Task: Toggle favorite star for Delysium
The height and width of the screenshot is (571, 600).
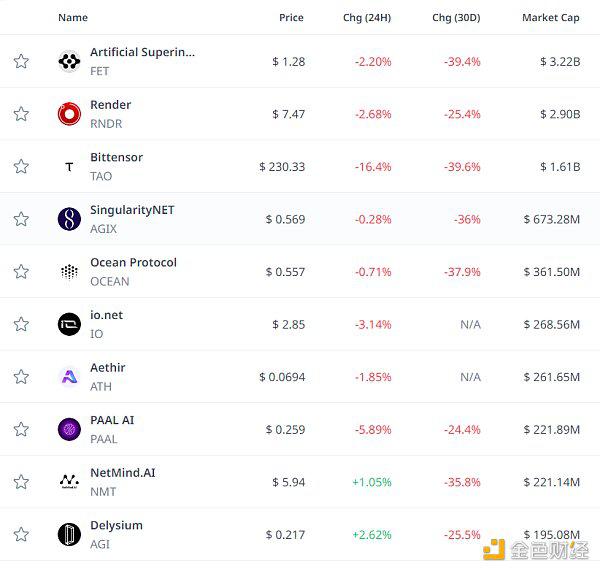Action: [21, 534]
